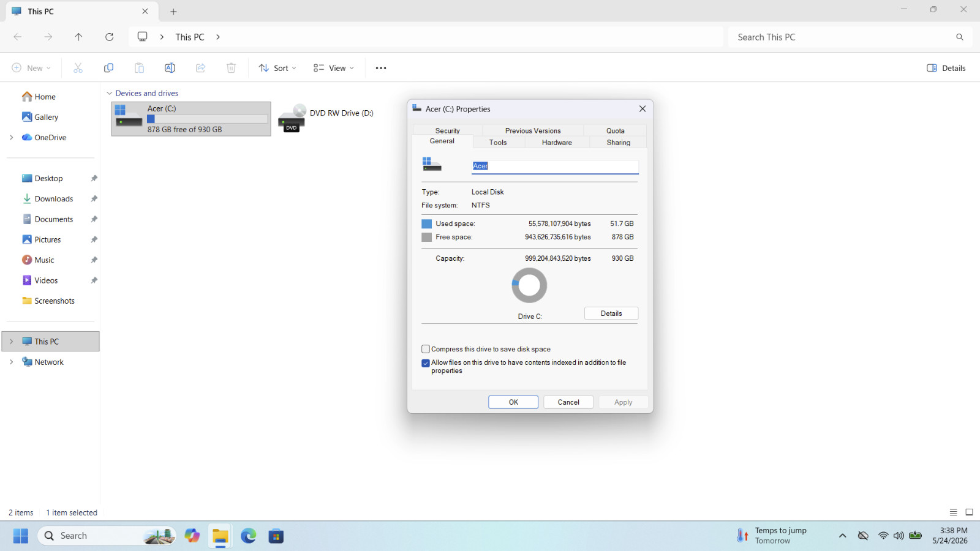980x551 pixels.
Task: Open the View dropdown
Action: [x=334, y=68]
